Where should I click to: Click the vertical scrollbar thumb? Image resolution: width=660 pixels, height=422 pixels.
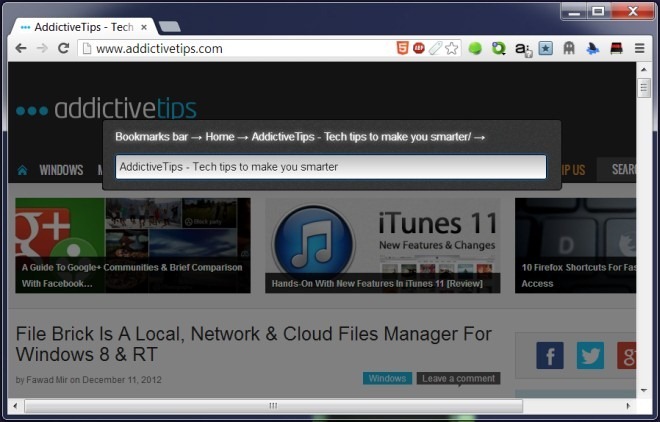(x=644, y=88)
